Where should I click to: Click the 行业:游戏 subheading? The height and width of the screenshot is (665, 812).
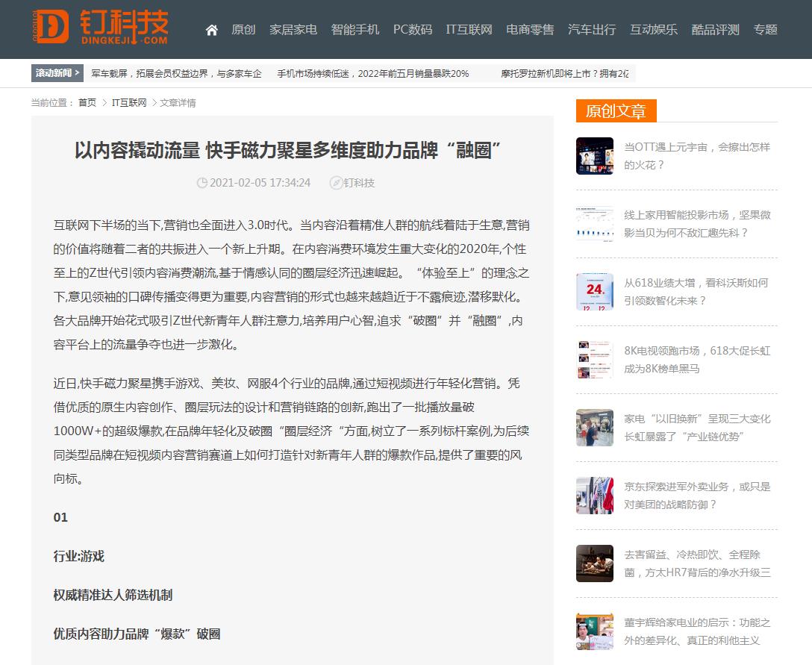tap(78, 556)
